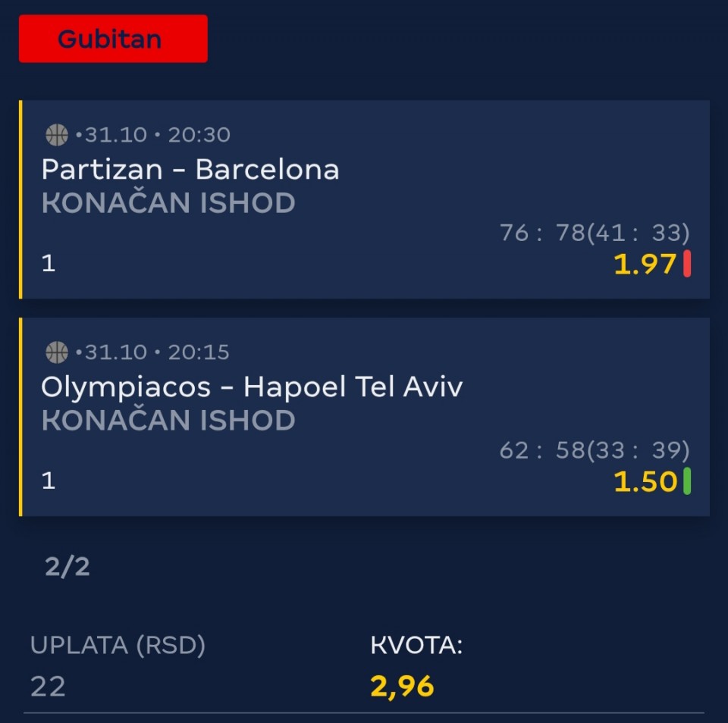Image resolution: width=728 pixels, height=723 pixels.
Task: Click KONAČAN ISHOD label under Partizan match
Action: (168, 203)
